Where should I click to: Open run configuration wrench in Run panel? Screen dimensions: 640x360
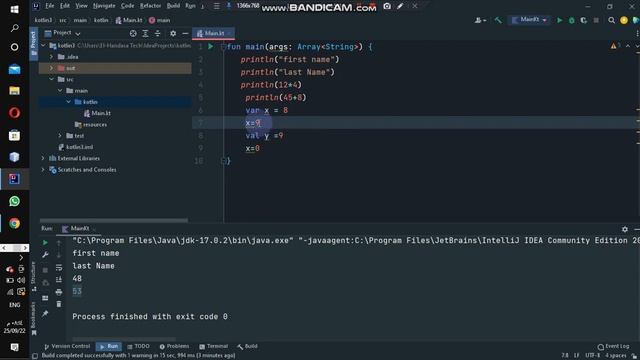click(45, 255)
